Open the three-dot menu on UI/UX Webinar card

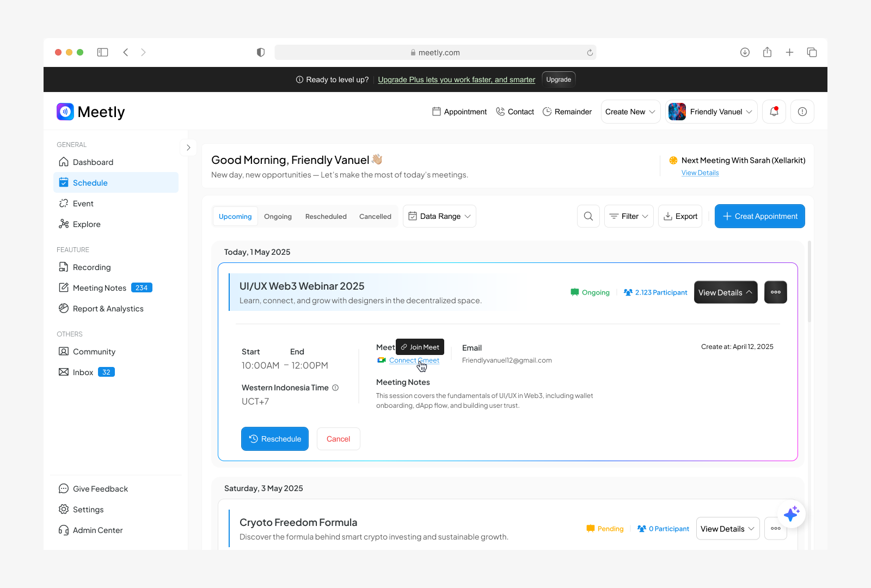point(775,292)
